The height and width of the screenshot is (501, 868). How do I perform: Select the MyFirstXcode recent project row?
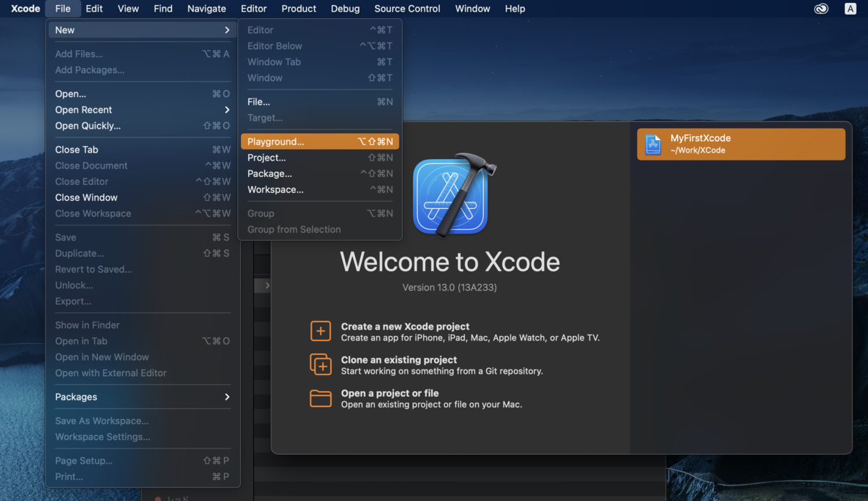[741, 144]
